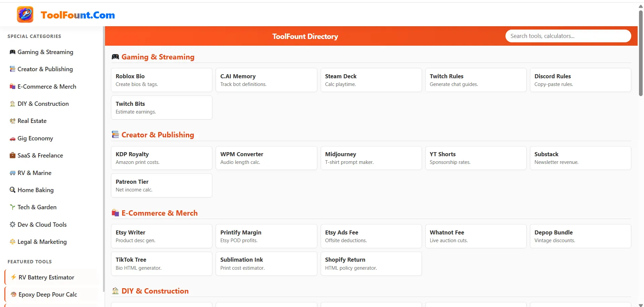Open the Substack newsletter revenue card
Image resolution: width=644 pixels, height=307 pixels.
(x=580, y=158)
